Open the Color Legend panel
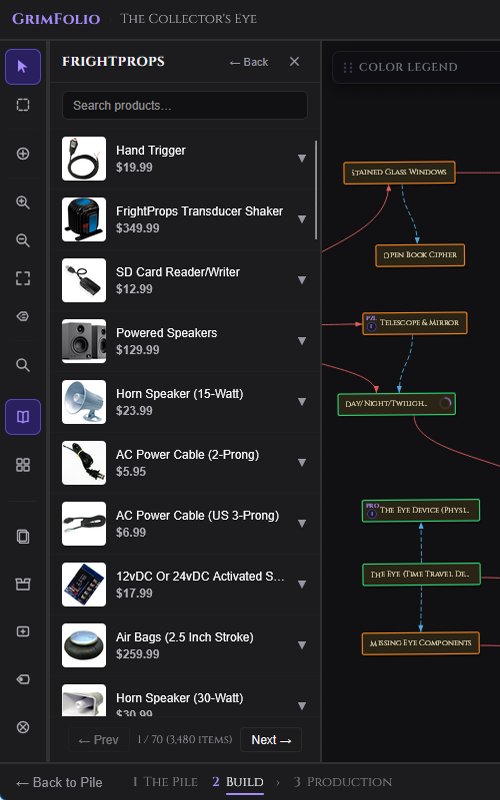The height and width of the screenshot is (800, 500). point(416,67)
